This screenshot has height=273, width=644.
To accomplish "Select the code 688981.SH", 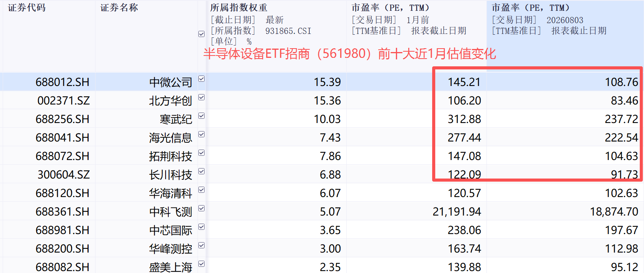I will click(62, 230).
